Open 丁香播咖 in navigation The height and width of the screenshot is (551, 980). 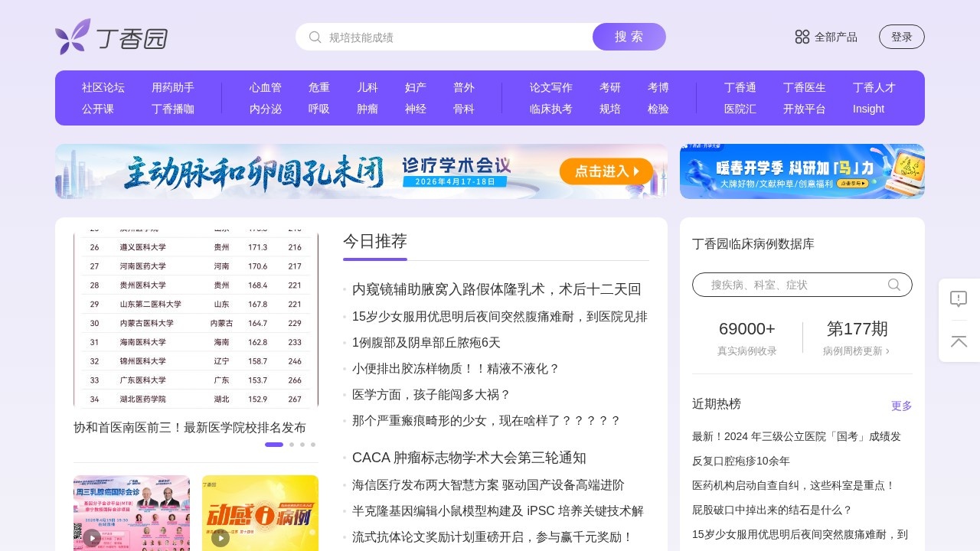[173, 109]
